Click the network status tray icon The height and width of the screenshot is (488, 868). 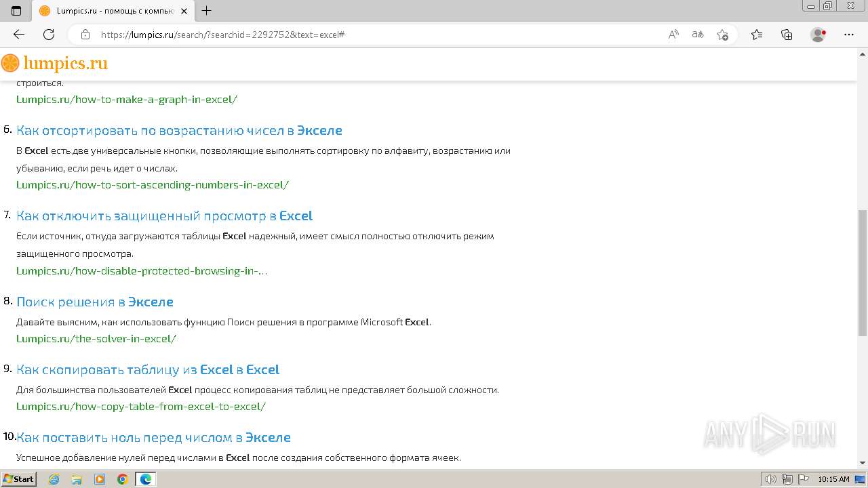tap(787, 479)
